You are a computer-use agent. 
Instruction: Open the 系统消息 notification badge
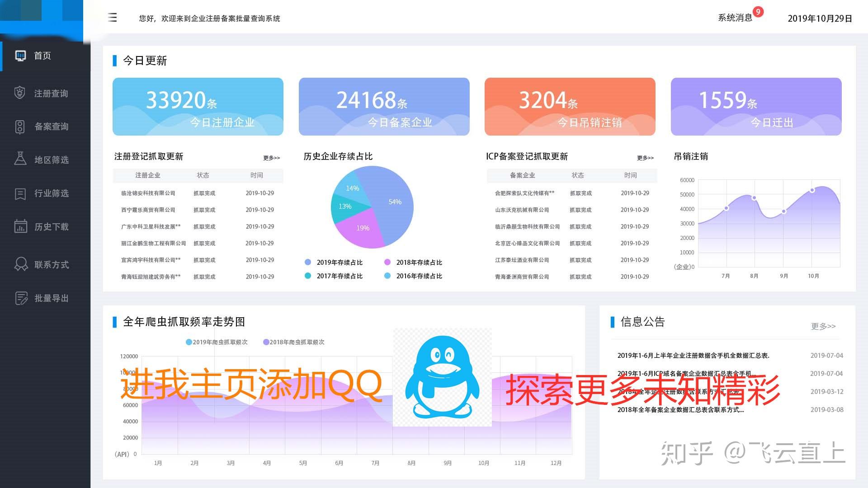pos(758,12)
